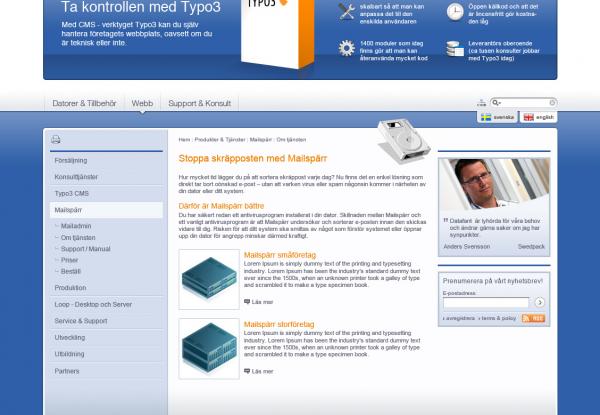The height and width of the screenshot is (415, 600).
Task: Open Partners in the sidebar menu
Action: click(x=67, y=371)
